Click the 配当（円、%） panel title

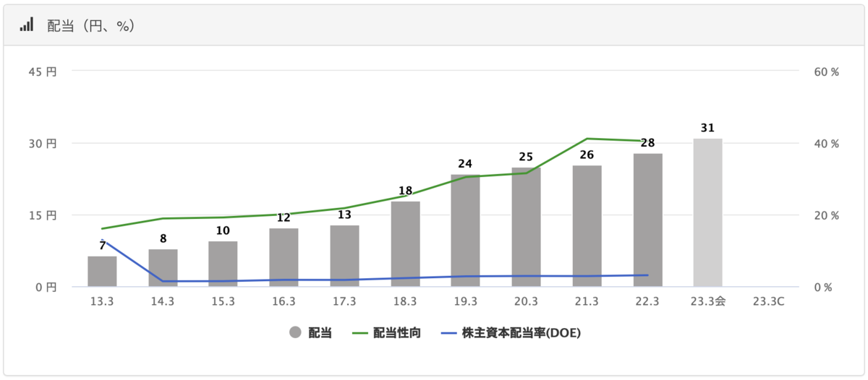(x=91, y=25)
